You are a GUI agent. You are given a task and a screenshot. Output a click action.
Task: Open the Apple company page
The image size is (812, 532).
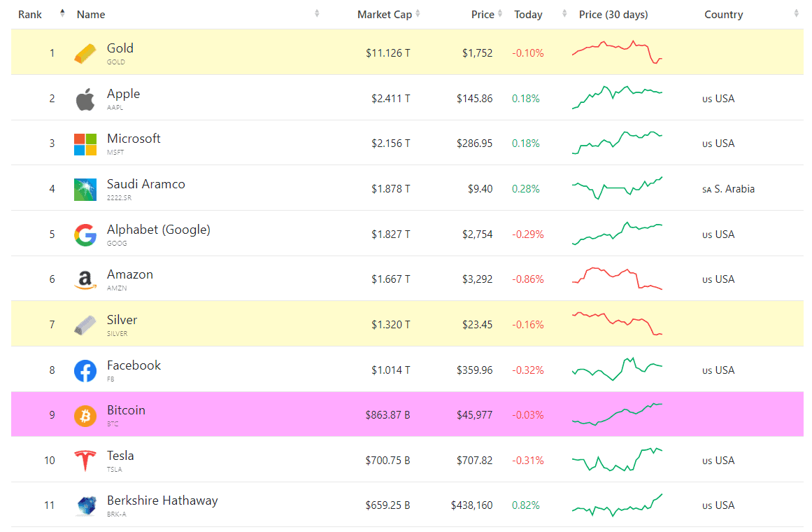[123, 94]
